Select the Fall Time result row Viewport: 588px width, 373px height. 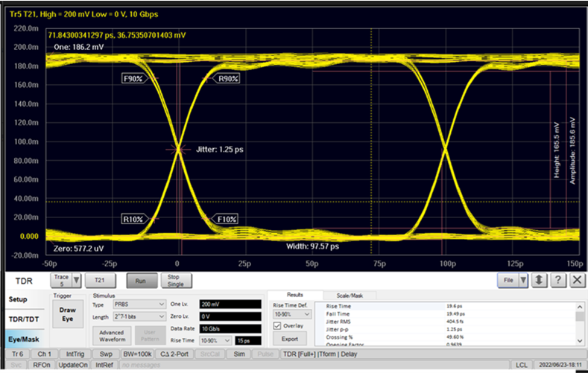pos(445,314)
